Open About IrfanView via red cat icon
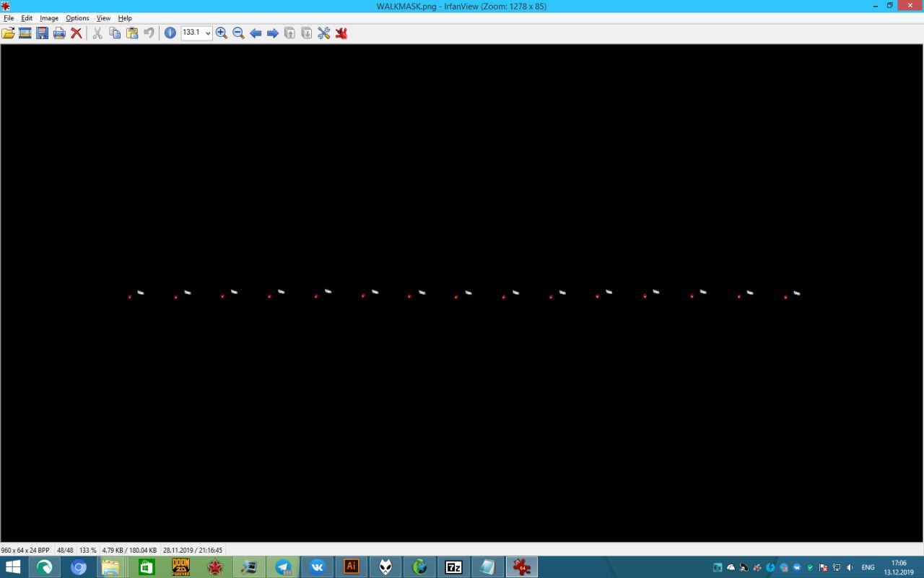Screen dimensions: 924x578 point(341,33)
